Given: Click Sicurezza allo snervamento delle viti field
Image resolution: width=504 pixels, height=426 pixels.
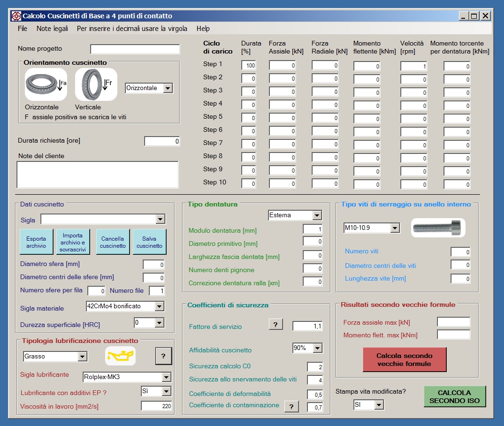Looking at the screenshot, I should coord(315,380).
